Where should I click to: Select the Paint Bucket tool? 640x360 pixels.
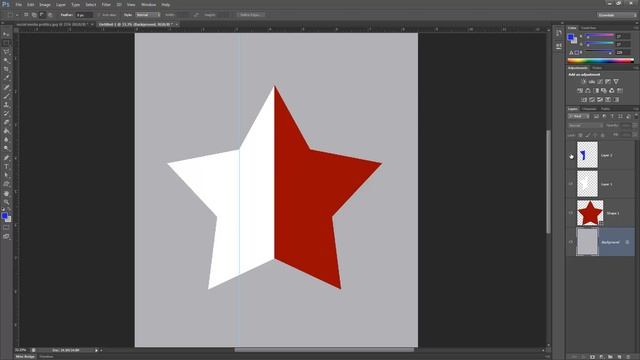click(x=6, y=131)
